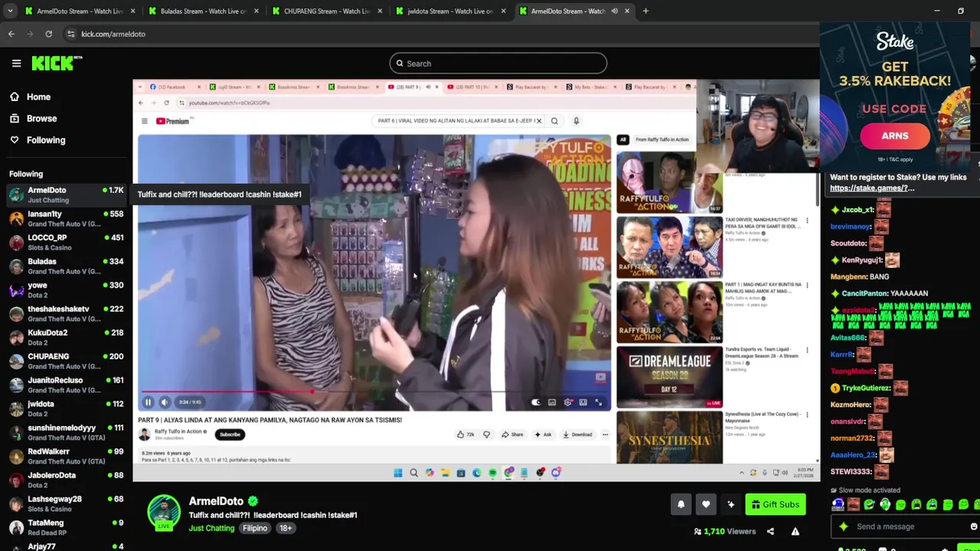Click the Gift Subs button
Image resolution: width=980 pixels, height=551 pixels.
[x=775, y=504]
